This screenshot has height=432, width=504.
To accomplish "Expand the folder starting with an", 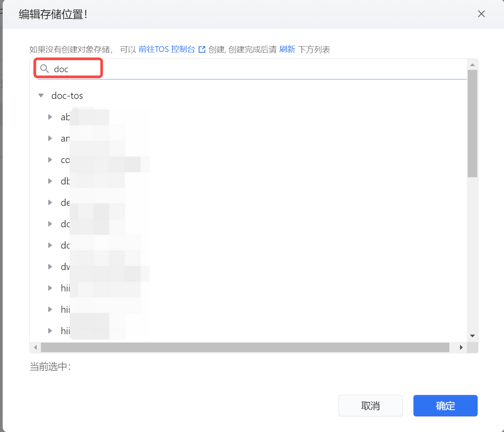I will pos(50,138).
